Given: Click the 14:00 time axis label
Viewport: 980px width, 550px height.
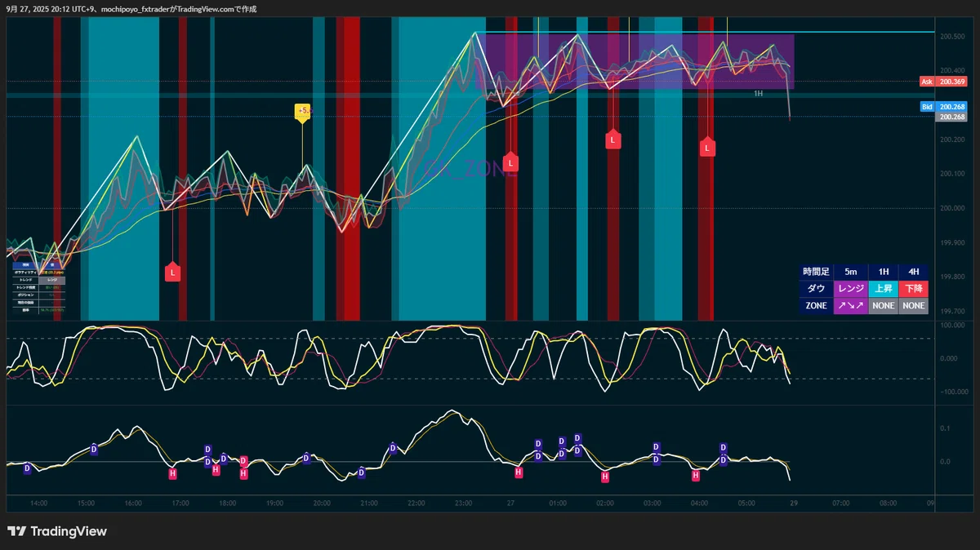Looking at the screenshot, I should click(38, 503).
